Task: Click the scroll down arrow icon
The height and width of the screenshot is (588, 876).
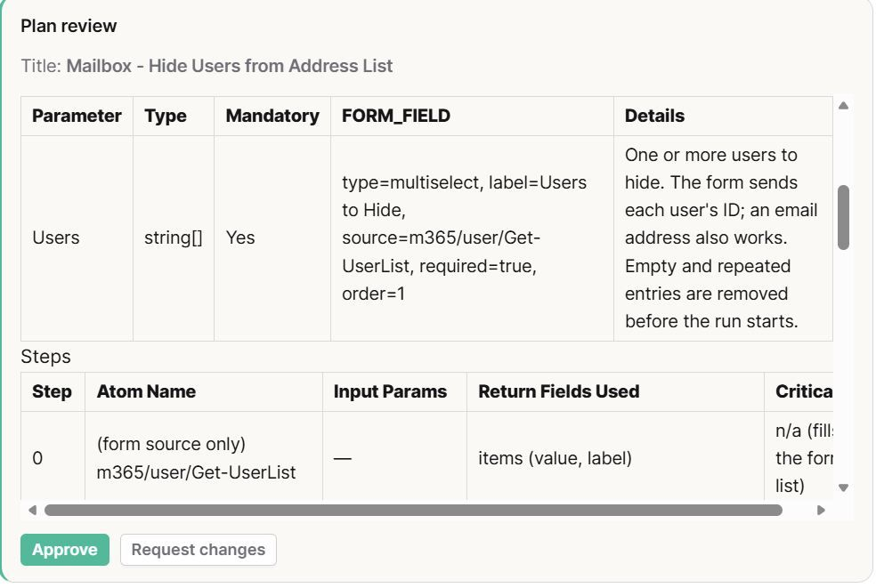Action: [844, 487]
